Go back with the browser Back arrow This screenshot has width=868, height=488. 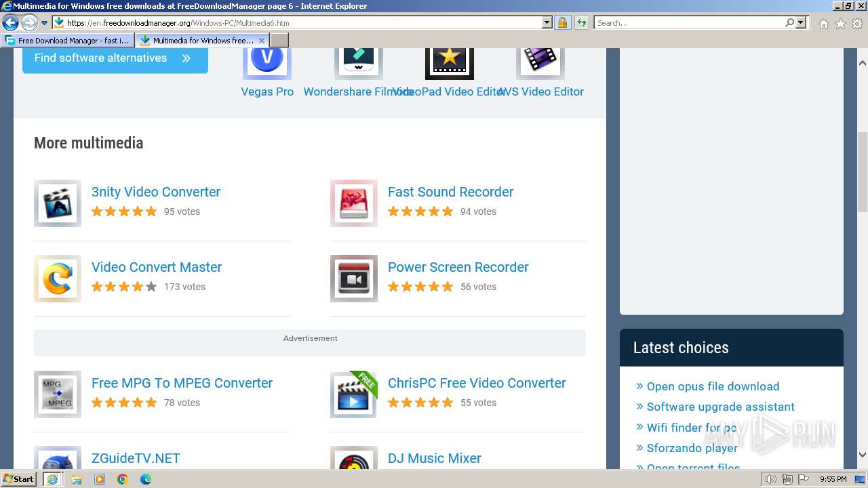[x=10, y=23]
